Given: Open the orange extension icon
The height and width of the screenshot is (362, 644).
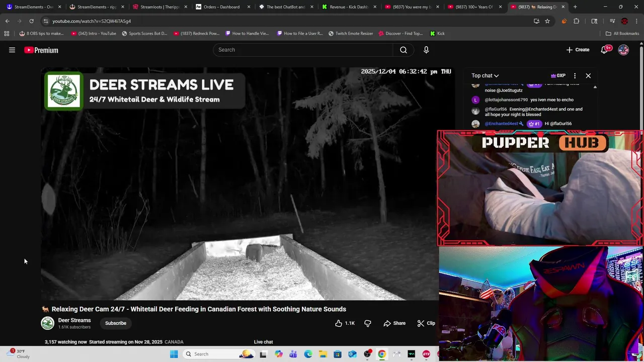Looking at the screenshot, I should [564, 21].
